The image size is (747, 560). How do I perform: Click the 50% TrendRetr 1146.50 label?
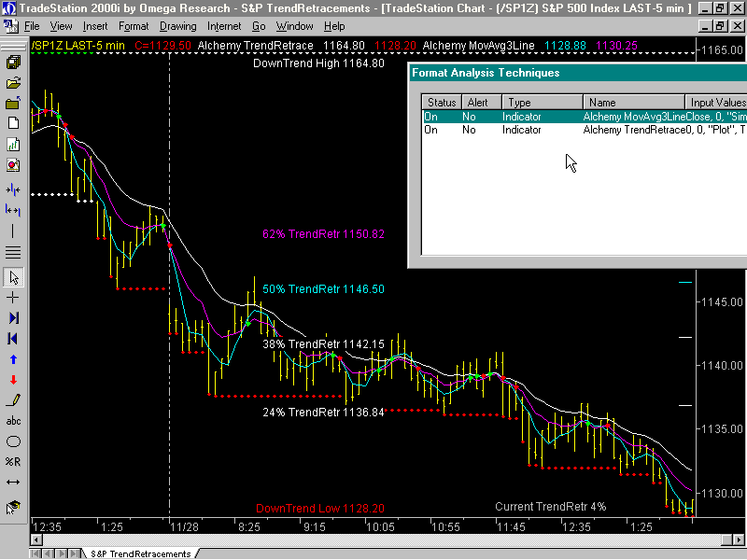(x=323, y=289)
